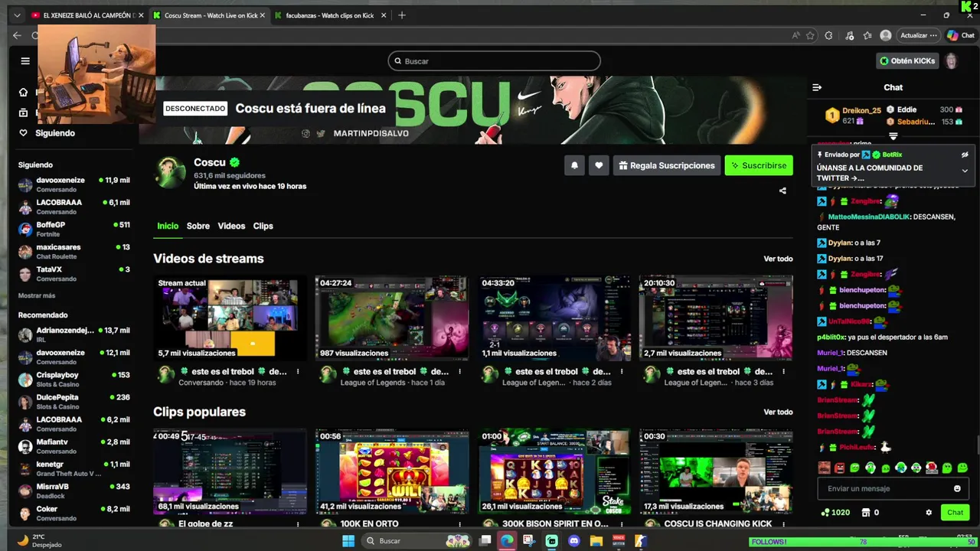Open davooxeneize channel in Siguiendo list
980x551 pixels.
point(74,184)
